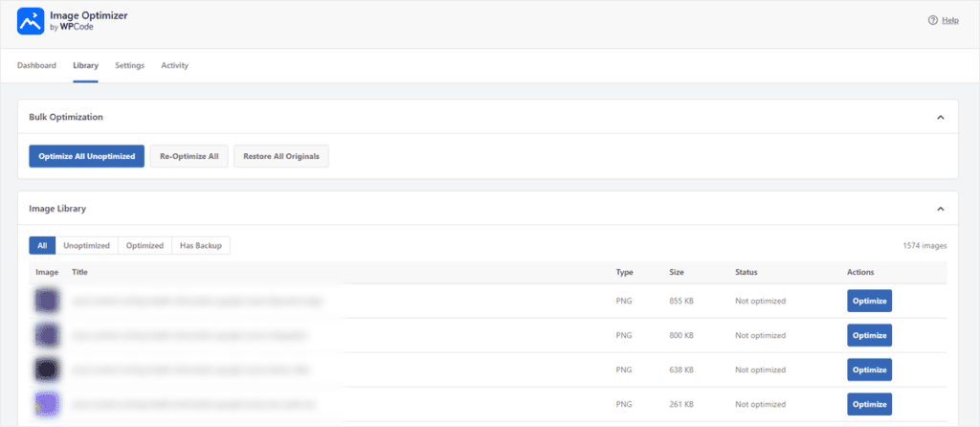
Task: Open thumbnail of the 855 KB image
Action: tap(47, 301)
